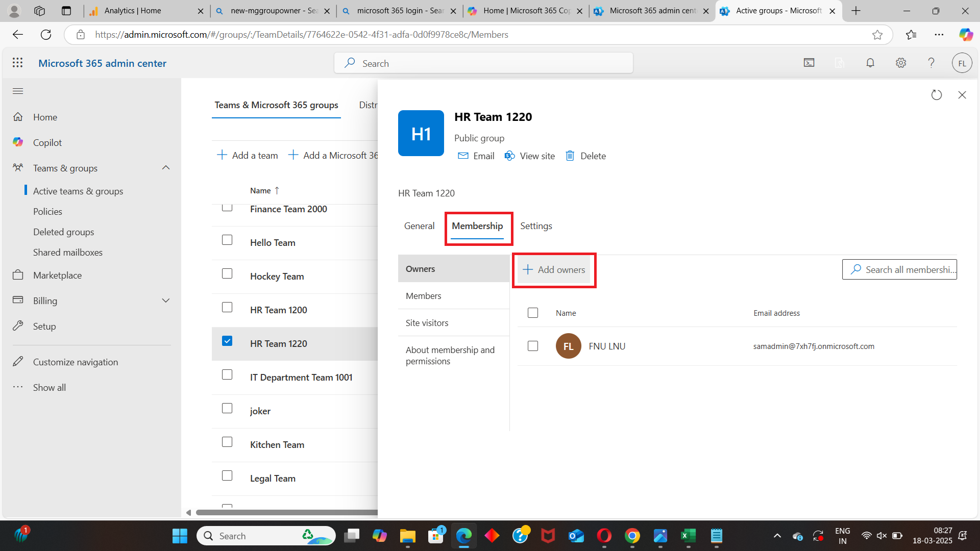Image resolution: width=980 pixels, height=551 pixels.
Task: Open Excel from the taskbar
Action: click(688, 536)
